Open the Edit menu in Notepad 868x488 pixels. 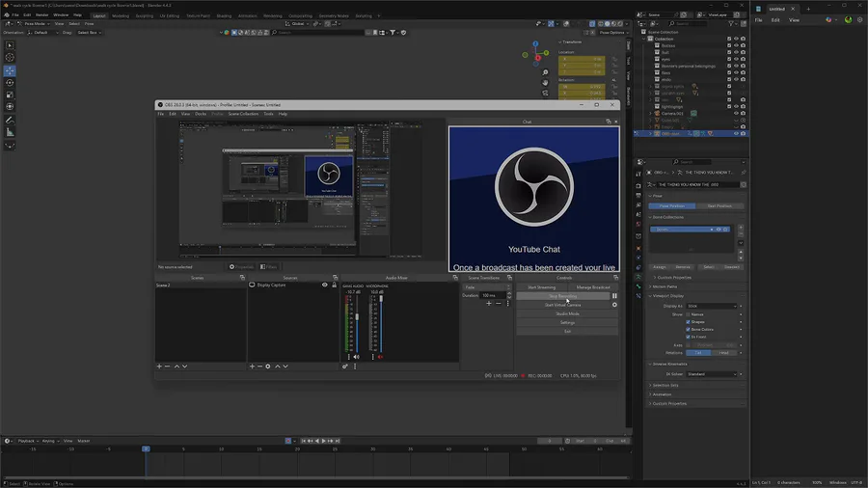pos(775,20)
